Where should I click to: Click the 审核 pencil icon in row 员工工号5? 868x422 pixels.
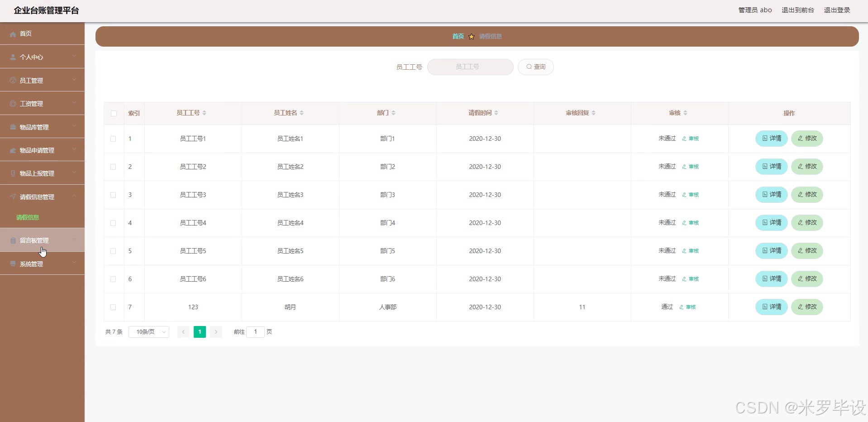pos(684,251)
